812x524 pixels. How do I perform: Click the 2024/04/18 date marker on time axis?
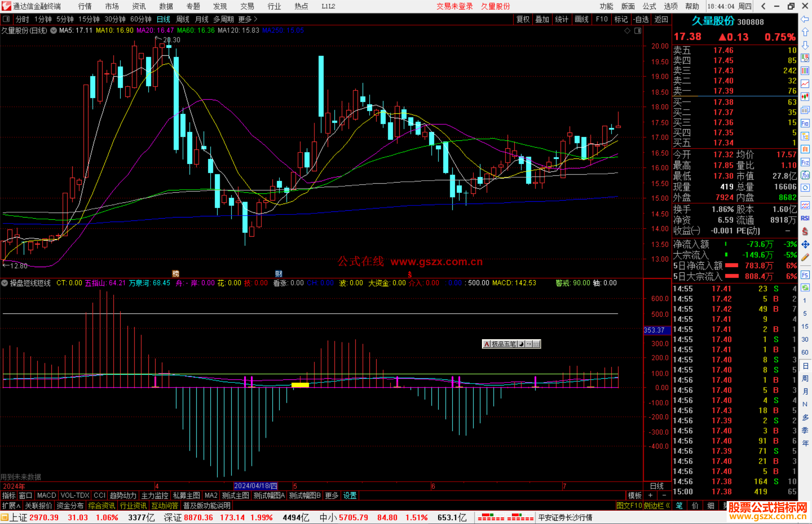tap(256, 486)
